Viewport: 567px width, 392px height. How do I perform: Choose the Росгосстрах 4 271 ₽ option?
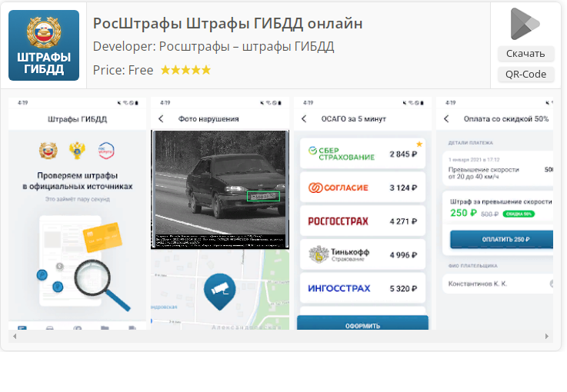[362, 221]
